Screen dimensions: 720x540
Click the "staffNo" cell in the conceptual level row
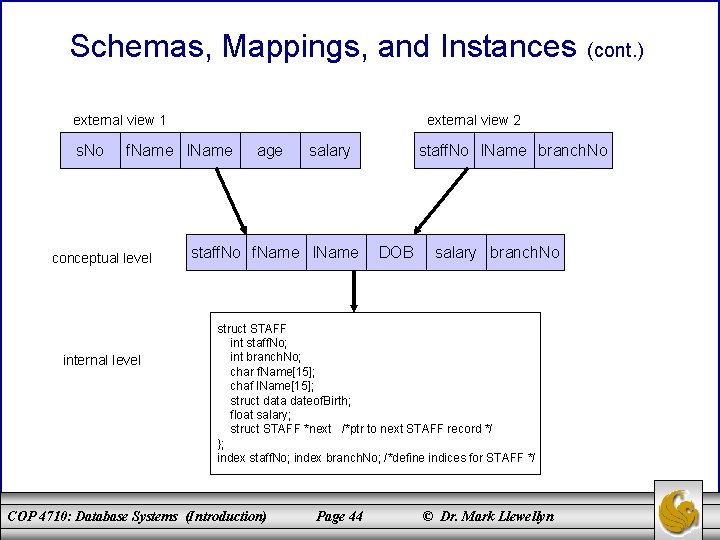pyautogui.click(x=216, y=253)
